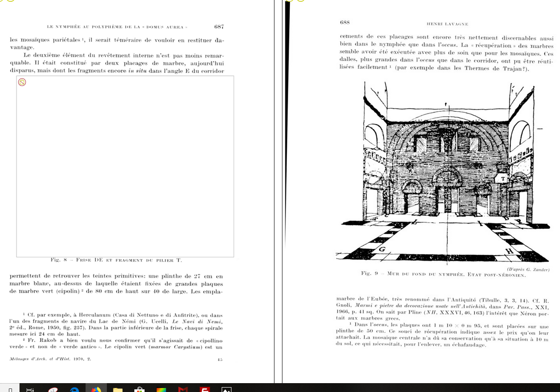560x392 pixels.
Task: Click 'marmor Carystium' in footnote 2
Action: 175,347
